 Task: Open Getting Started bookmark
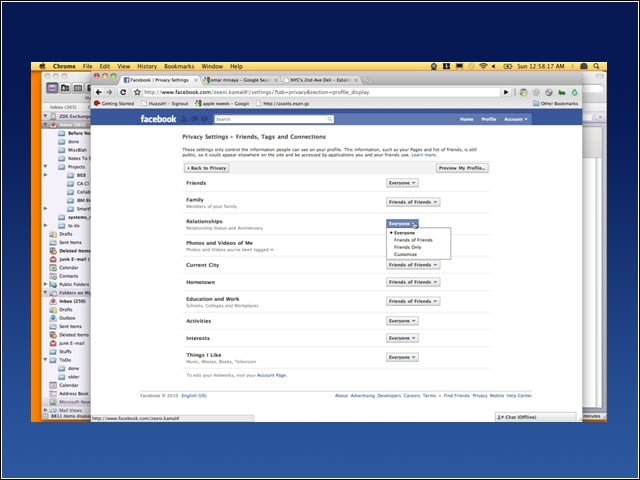[x=114, y=104]
